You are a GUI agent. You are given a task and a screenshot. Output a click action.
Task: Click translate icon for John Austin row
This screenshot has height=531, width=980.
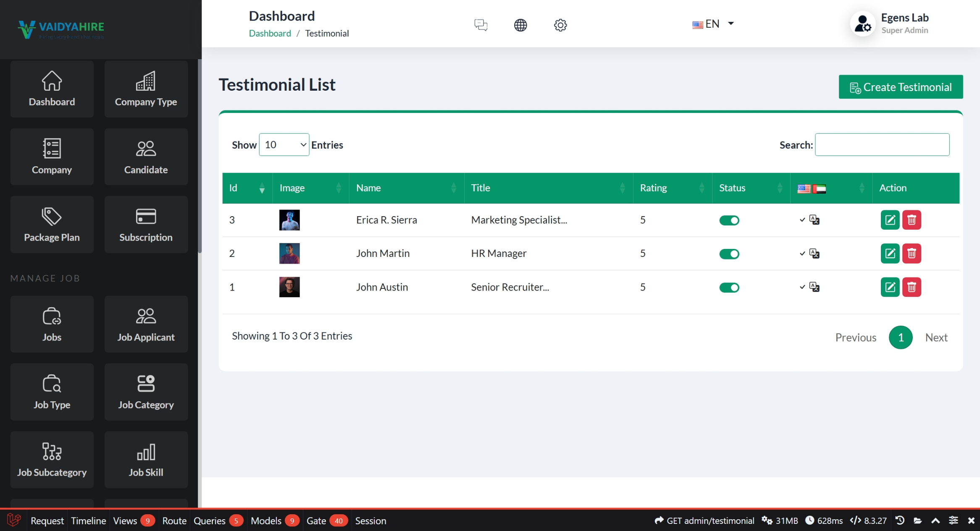814,287
